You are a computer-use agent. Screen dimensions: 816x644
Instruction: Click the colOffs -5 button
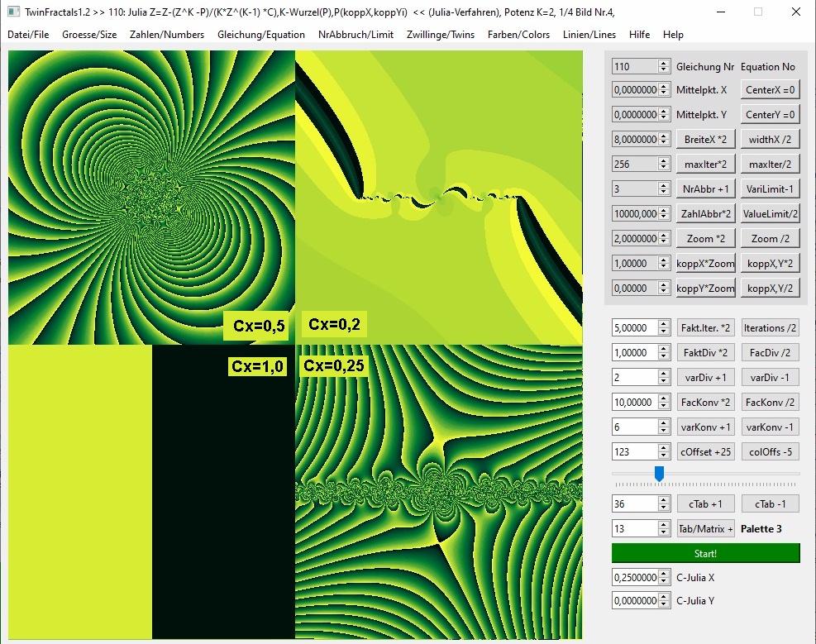(771, 452)
